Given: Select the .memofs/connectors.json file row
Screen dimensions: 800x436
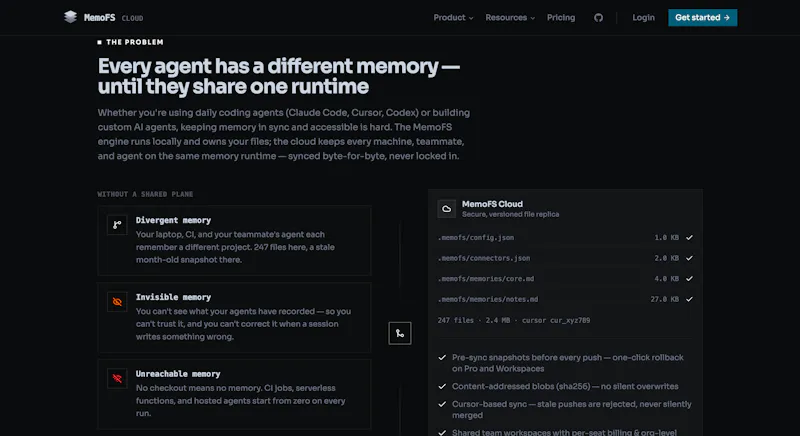Looking at the screenshot, I should [x=565, y=258].
